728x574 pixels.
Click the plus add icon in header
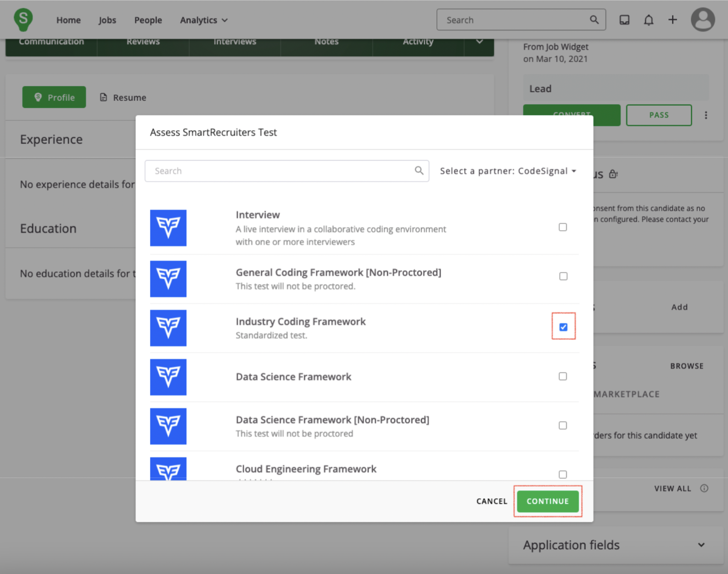click(x=672, y=20)
